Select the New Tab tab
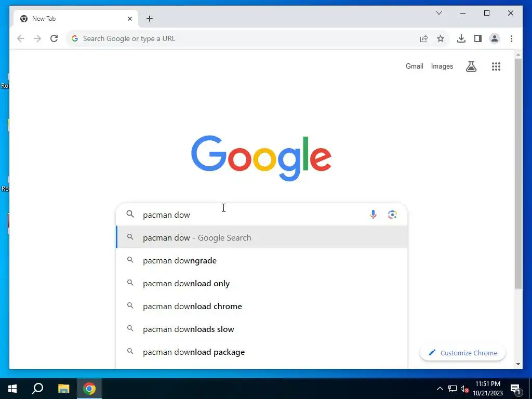The width and height of the screenshot is (532, 399). (x=76, y=19)
